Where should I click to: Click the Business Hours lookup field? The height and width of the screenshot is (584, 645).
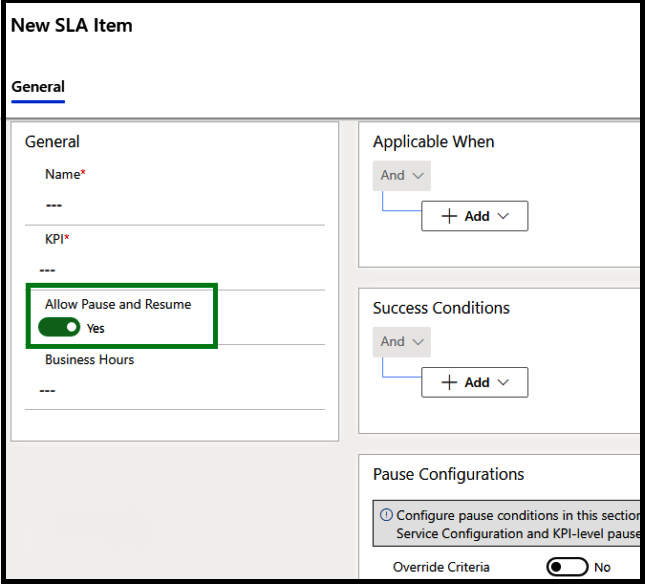tap(175, 390)
